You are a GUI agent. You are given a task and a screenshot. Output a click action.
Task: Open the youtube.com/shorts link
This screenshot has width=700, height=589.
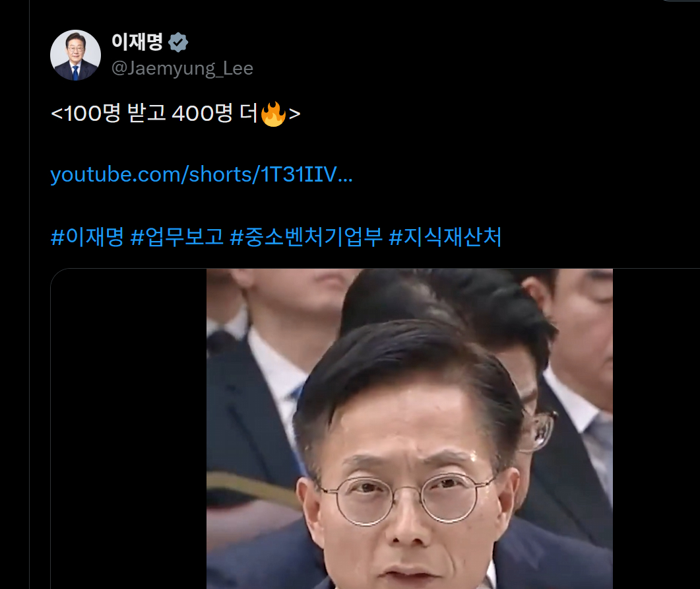click(201, 174)
